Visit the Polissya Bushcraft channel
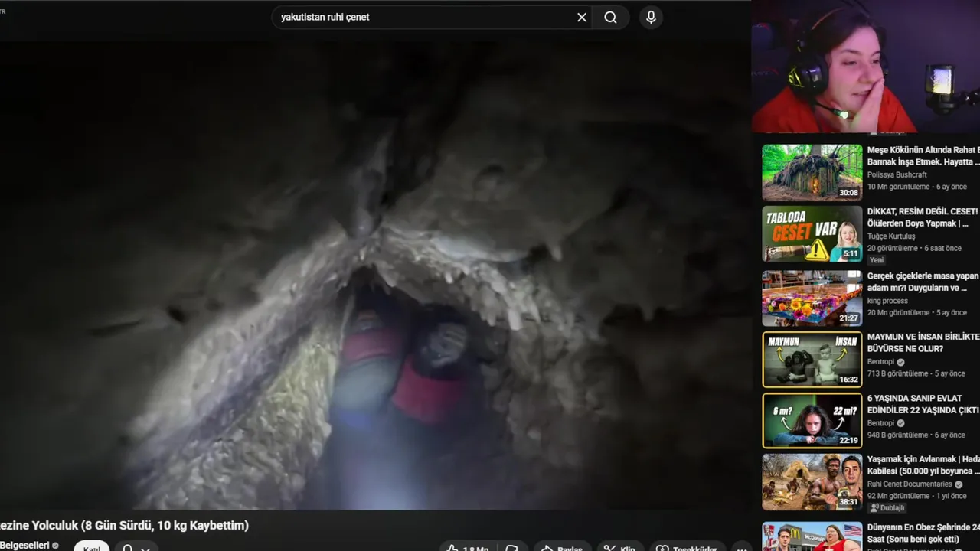 tap(897, 174)
